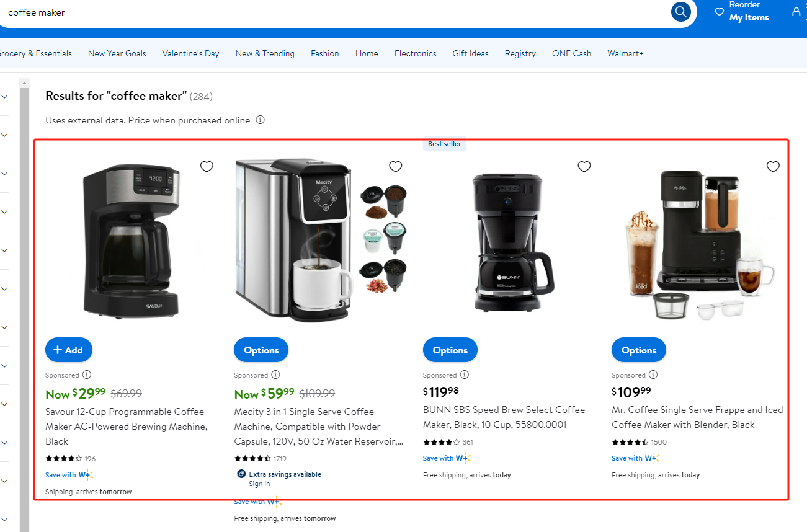Open Reorder My Items heart link

pos(742,12)
